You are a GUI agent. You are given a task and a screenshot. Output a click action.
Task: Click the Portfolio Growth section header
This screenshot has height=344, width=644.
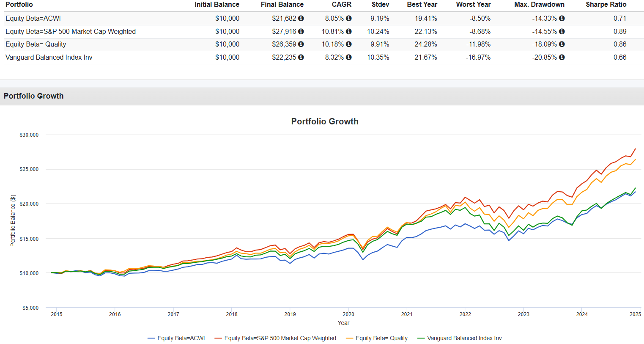34,96
